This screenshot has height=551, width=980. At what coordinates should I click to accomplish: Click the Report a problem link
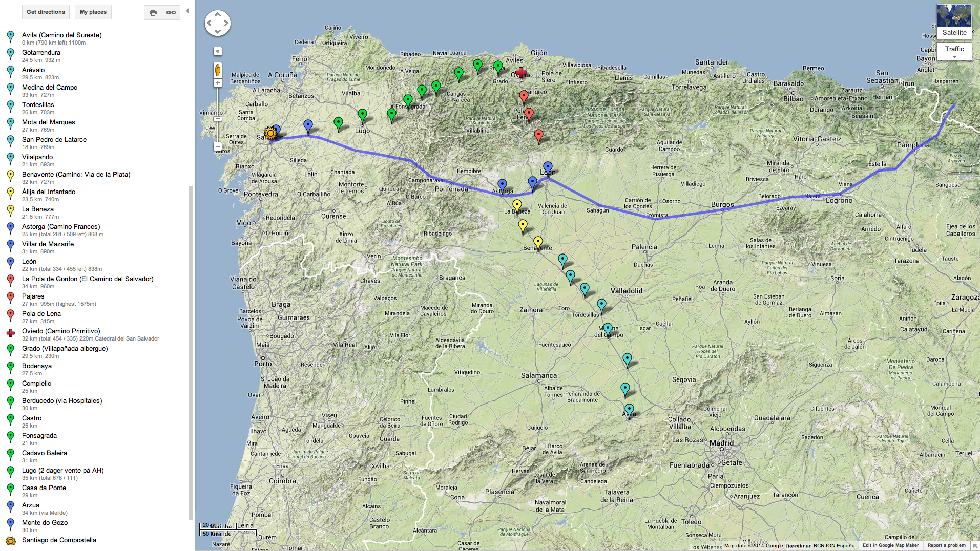[x=946, y=545]
